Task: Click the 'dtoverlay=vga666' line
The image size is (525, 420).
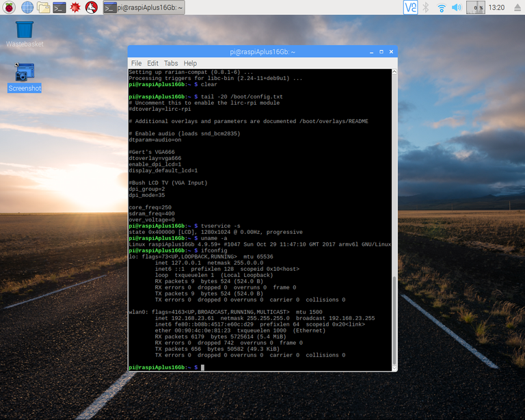Action: [155, 158]
